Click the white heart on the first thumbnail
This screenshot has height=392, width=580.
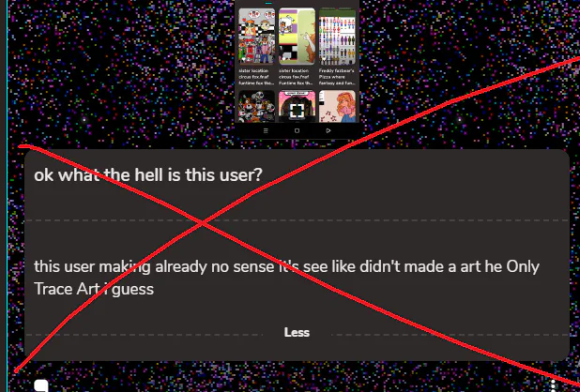coord(243,59)
